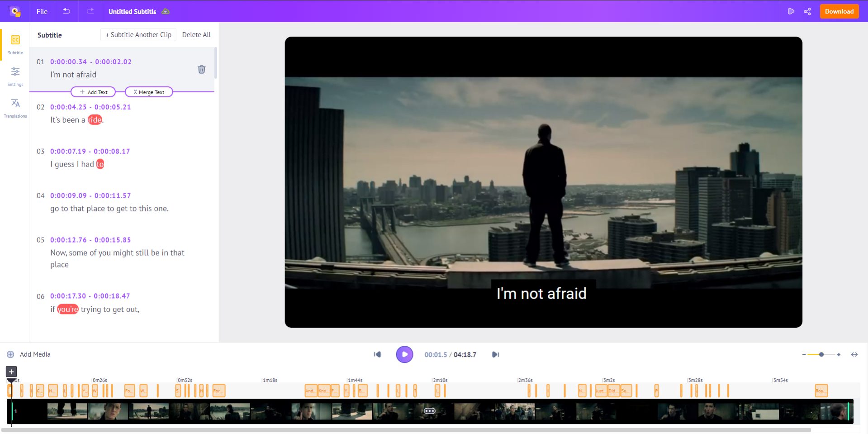The width and height of the screenshot is (868, 434).
Task: Rename the Untitled Subtitle project title
Action: click(133, 11)
